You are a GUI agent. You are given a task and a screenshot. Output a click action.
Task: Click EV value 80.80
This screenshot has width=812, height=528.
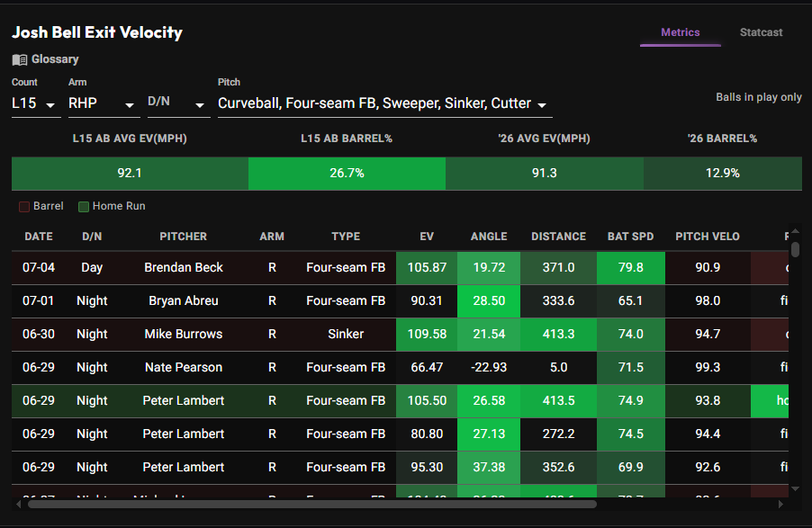point(427,434)
